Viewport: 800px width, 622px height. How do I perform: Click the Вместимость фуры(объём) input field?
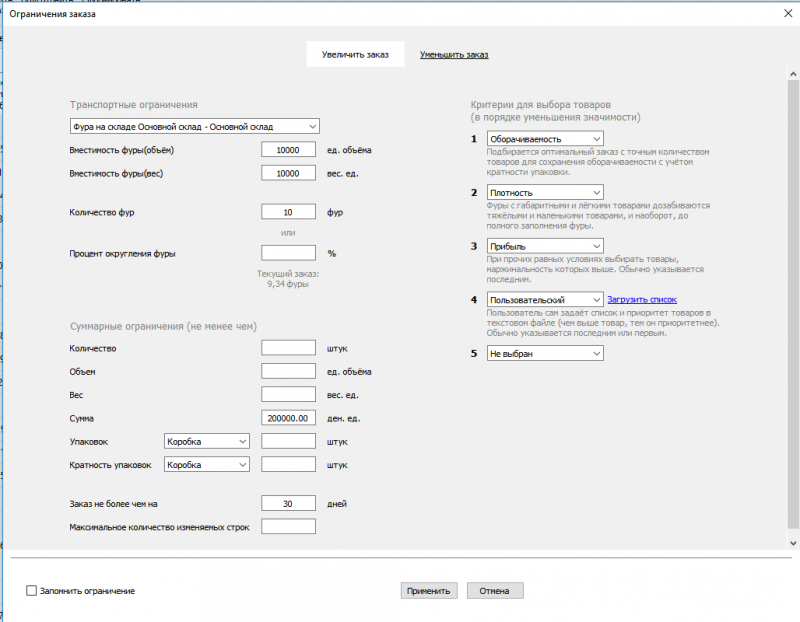pos(288,150)
